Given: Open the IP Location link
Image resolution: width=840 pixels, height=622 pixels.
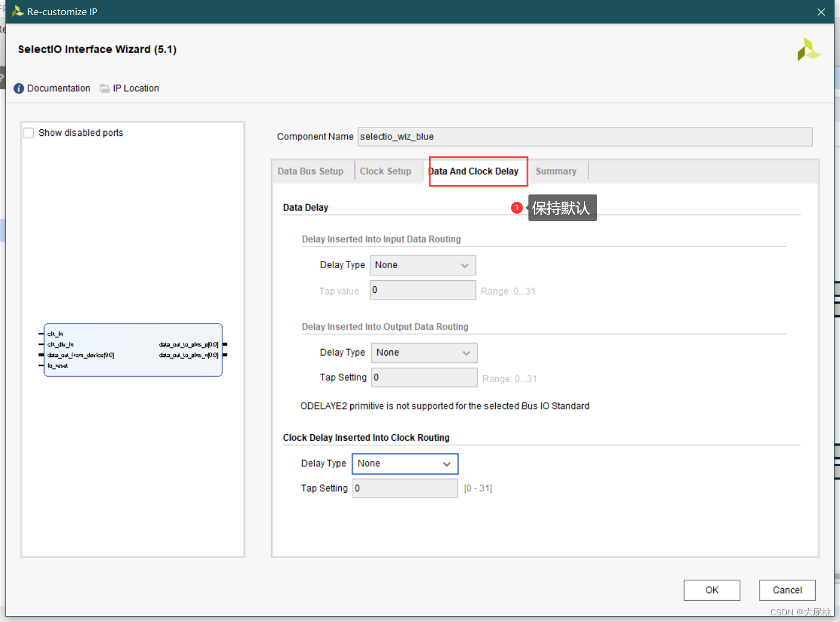Looking at the screenshot, I should [x=136, y=88].
